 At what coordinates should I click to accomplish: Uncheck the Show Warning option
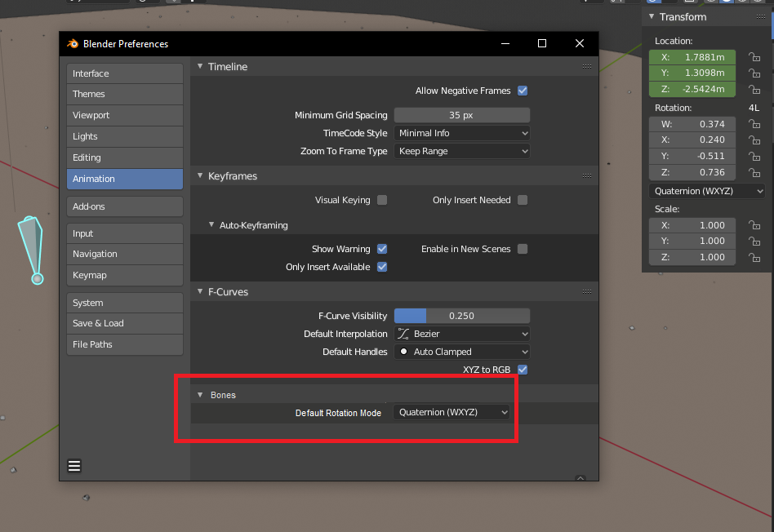coord(382,249)
